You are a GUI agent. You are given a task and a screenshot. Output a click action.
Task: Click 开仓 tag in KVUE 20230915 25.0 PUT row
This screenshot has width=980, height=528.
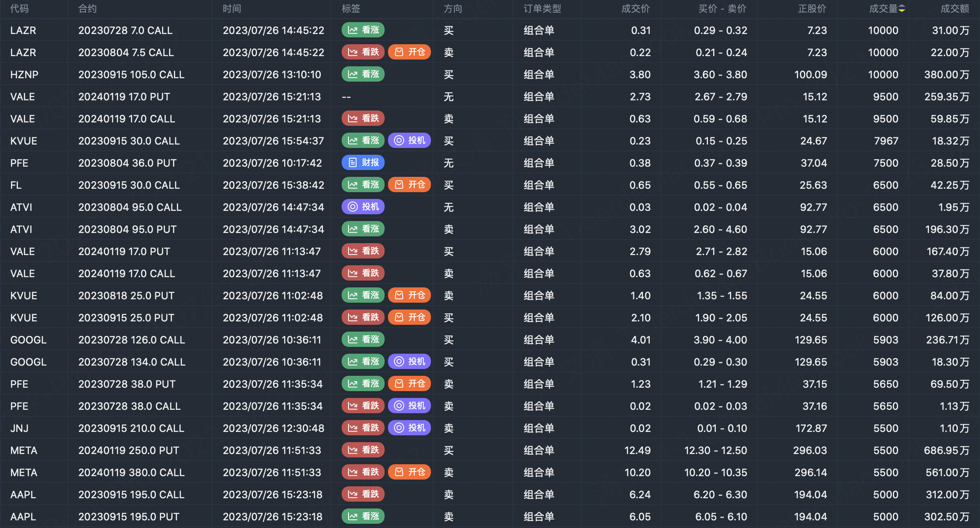tap(409, 317)
